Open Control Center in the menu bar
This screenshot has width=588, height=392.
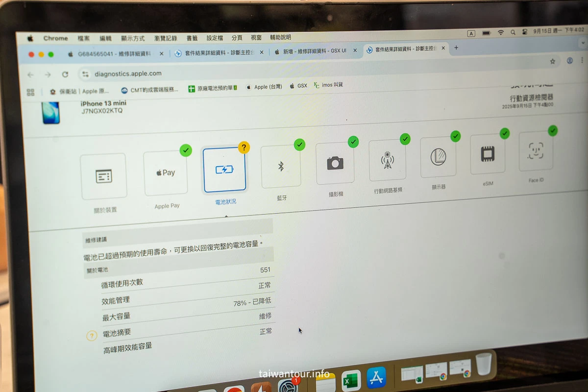coord(524,32)
